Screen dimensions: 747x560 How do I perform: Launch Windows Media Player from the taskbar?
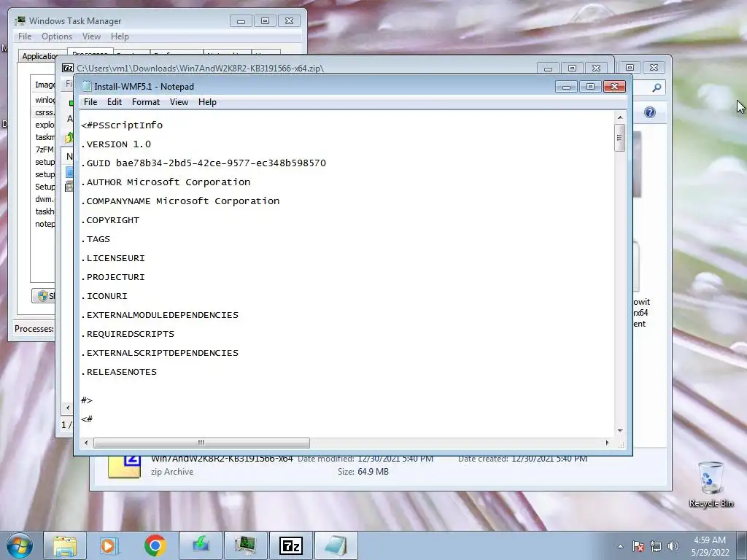109,545
